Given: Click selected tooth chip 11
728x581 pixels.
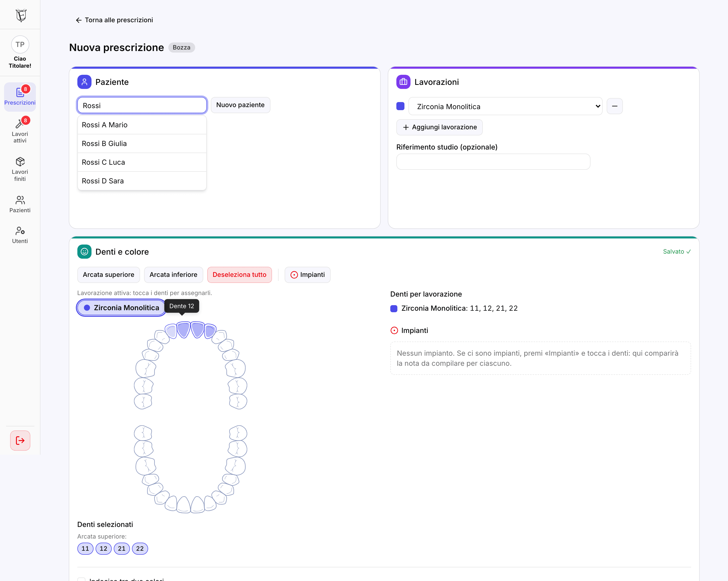Looking at the screenshot, I should (x=85, y=549).
